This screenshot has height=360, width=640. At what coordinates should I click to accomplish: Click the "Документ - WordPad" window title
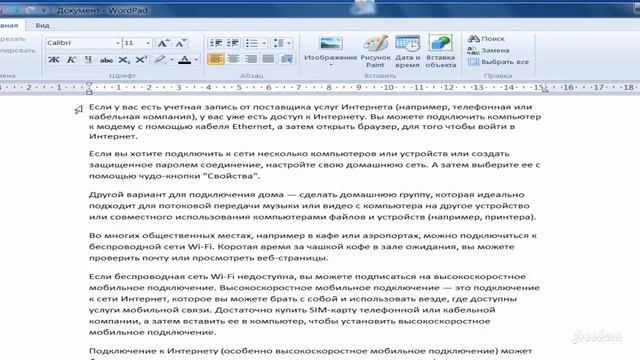coord(102,10)
